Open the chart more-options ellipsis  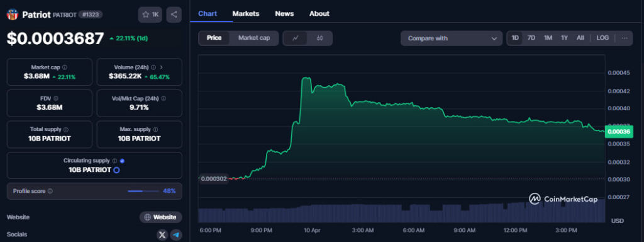[x=625, y=38]
